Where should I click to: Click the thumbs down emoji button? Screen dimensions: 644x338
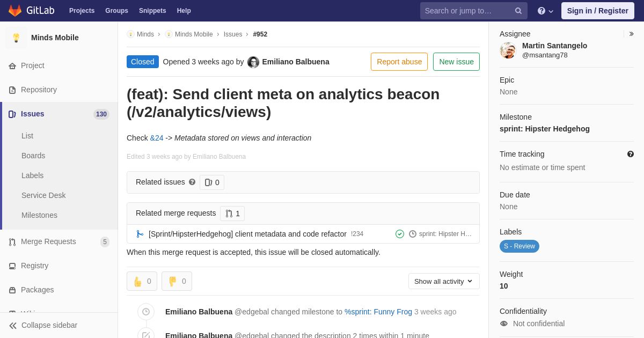[x=177, y=281]
